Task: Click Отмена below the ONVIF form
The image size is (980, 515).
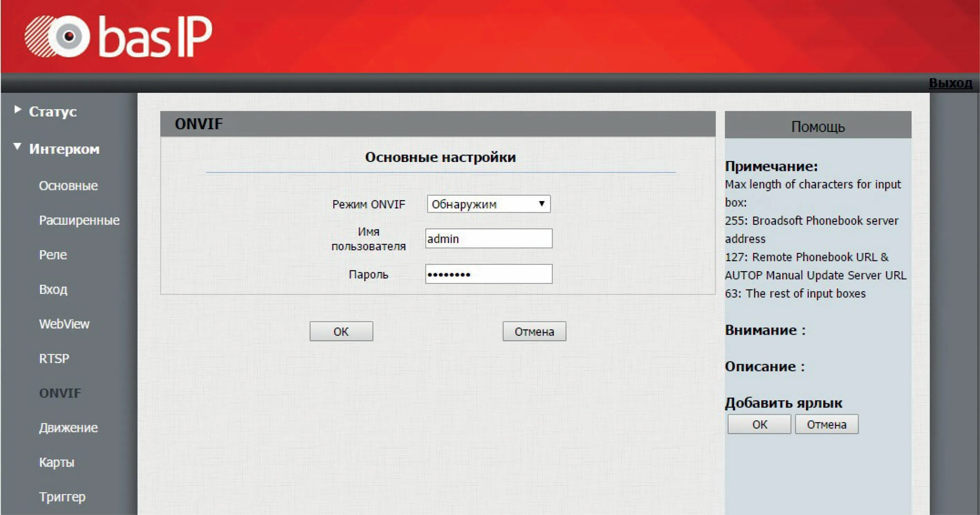Action: [x=534, y=332]
